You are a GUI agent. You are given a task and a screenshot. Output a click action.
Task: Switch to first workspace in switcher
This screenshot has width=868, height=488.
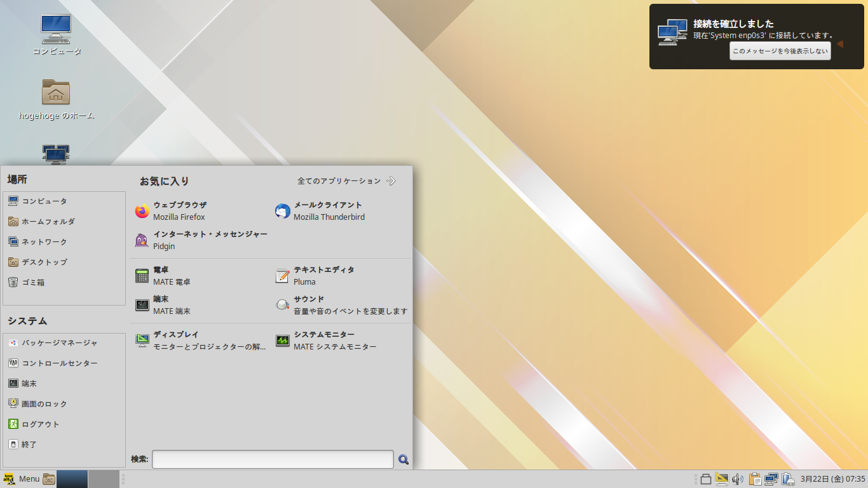point(72,479)
